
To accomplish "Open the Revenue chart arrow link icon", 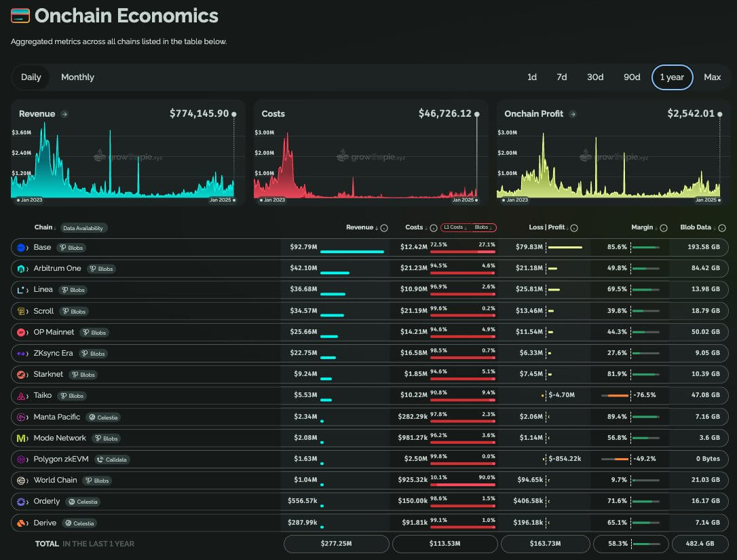I will (64, 114).
